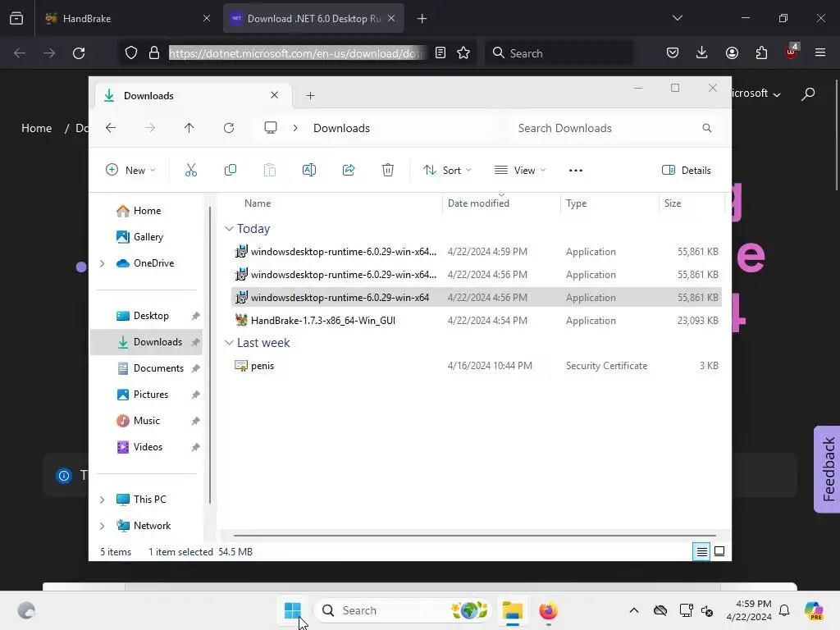Sort by the Type column header
The width and height of the screenshot is (840, 630).
coord(577,203)
